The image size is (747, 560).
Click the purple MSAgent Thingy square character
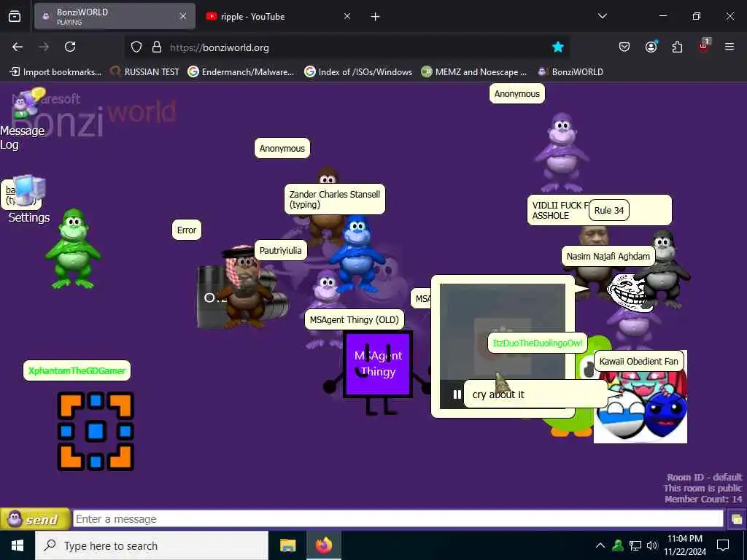pos(378,365)
